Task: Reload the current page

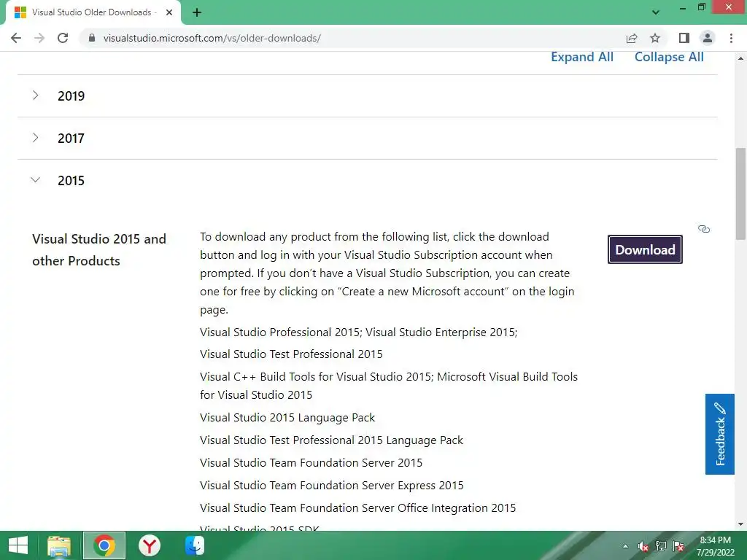Action: pos(63,38)
